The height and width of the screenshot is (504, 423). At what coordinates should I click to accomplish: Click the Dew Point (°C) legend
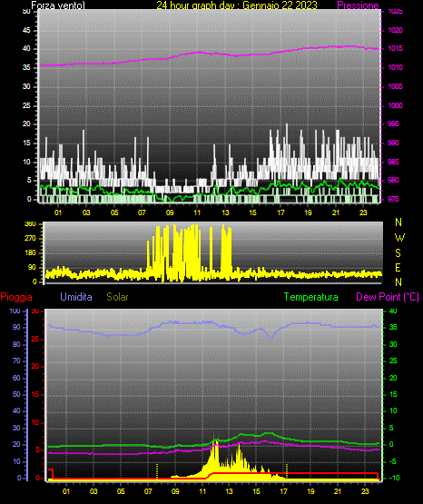tap(388, 297)
